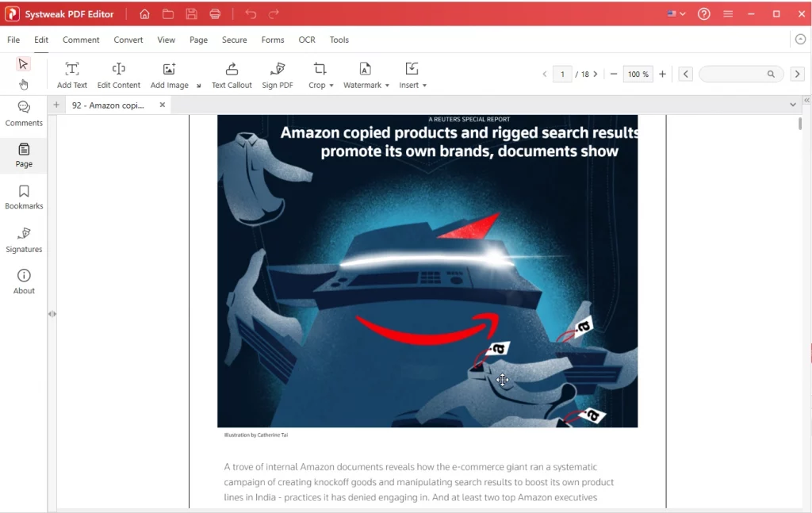Open the Edit menu tab
Viewport: 812px width, 513px height.
pyautogui.click(x=41, y=40)
